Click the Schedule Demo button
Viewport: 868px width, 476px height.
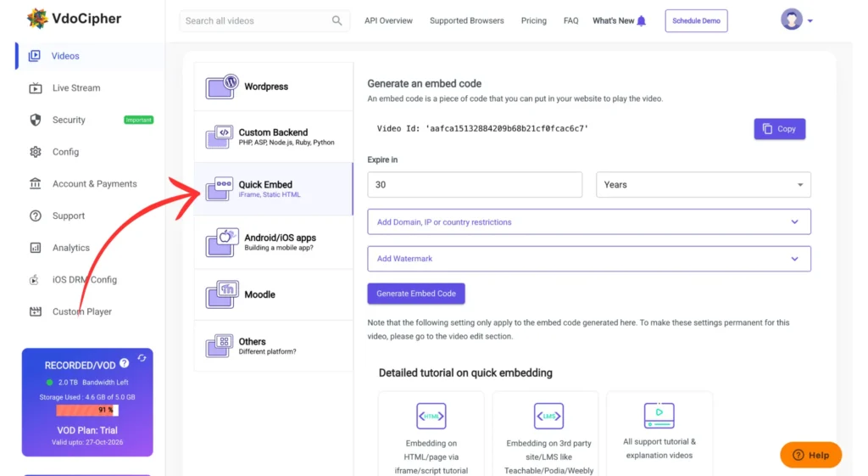[697, 20]
